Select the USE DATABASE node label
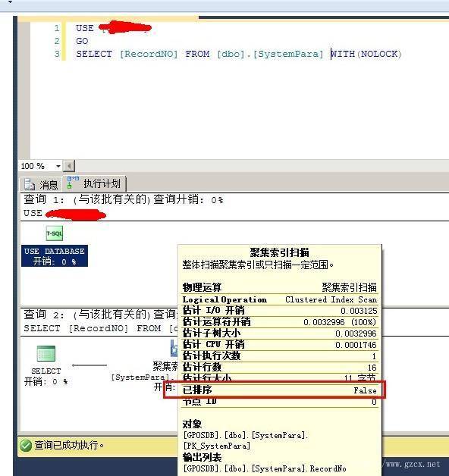 point(55,256)
